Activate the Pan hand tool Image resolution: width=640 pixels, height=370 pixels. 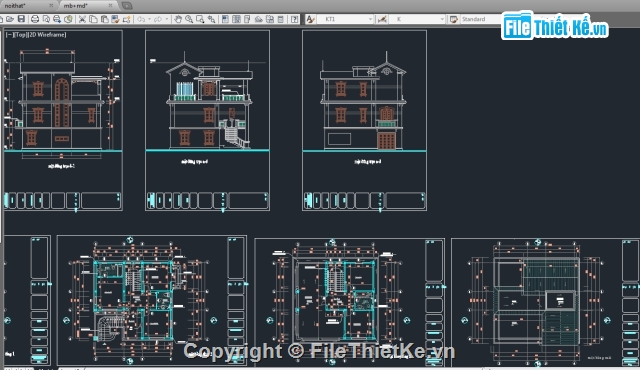tap(178, 19)
